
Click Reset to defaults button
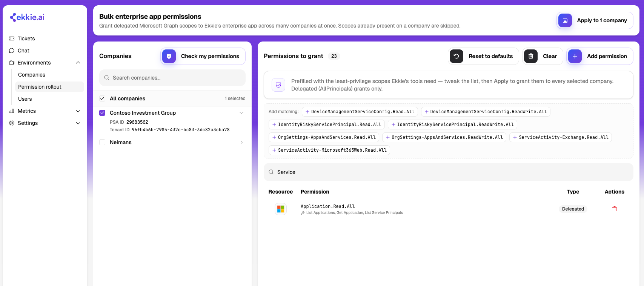(x=483, y=56)
